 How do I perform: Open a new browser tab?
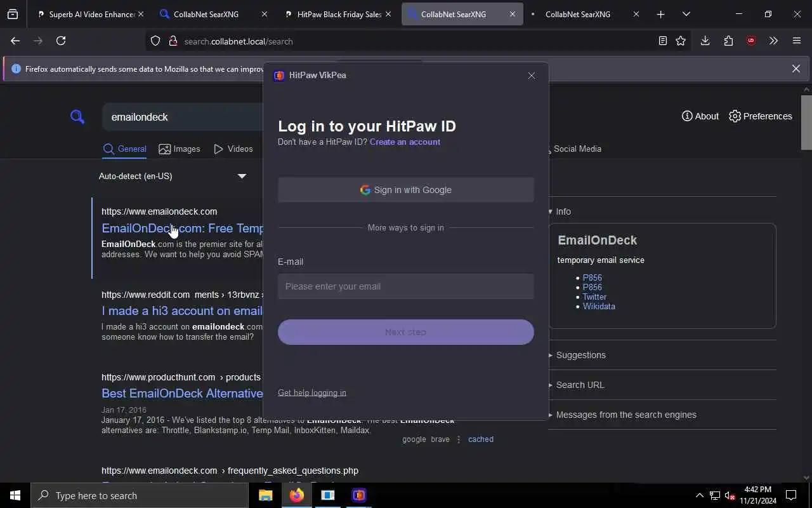click(660, 14)
